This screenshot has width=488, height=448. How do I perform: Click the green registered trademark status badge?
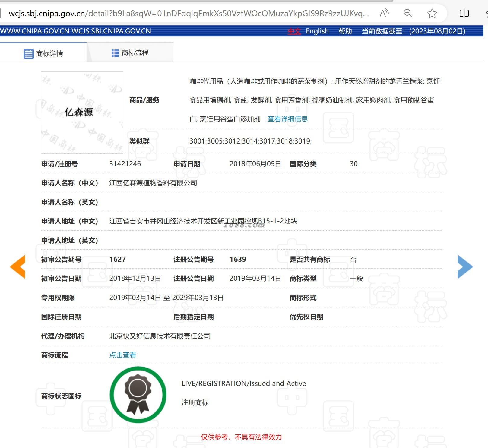(138, 395)
